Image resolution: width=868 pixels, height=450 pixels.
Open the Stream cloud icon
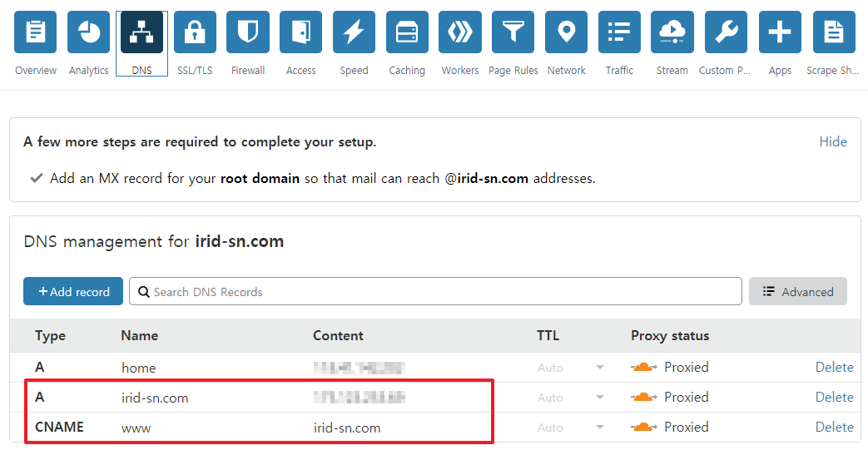point(672,32)
